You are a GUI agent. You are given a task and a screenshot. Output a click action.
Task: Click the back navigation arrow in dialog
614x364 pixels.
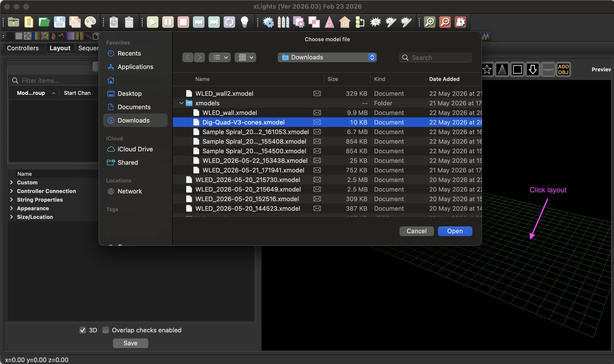[x=188, y=57]
